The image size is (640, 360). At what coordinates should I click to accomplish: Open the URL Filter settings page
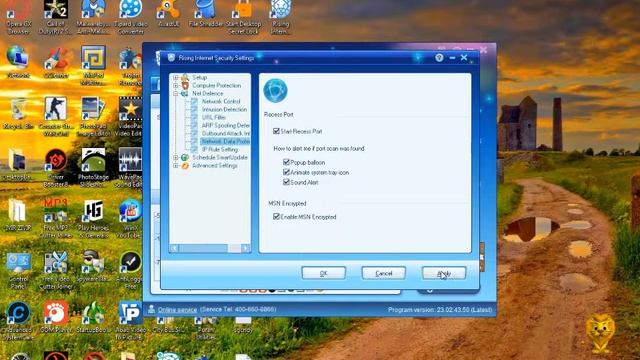pyautogui.click(x=213, y=117)
